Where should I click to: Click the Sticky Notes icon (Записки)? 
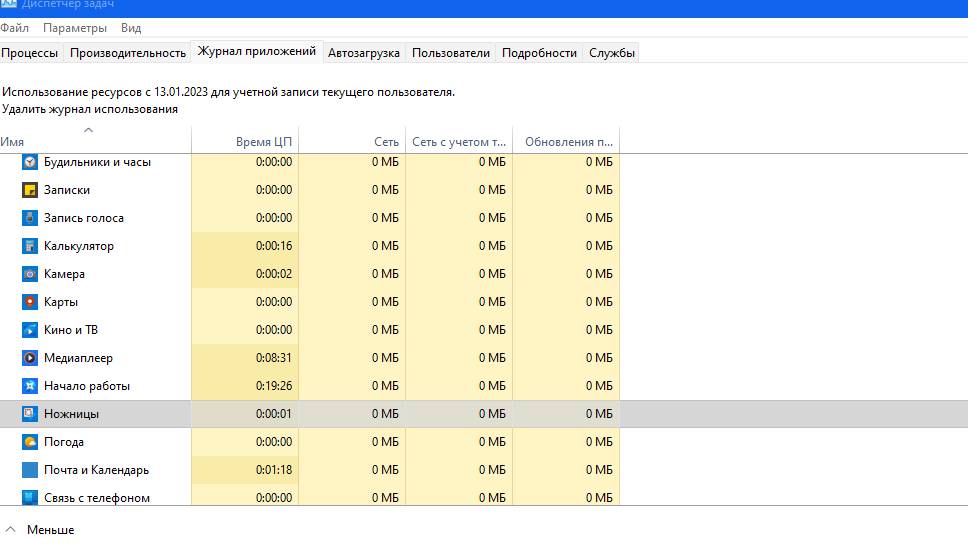click(30, 189)
